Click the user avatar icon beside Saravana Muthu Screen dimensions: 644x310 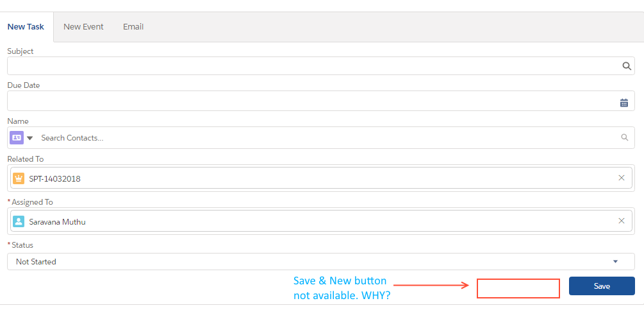click(19, 221)
